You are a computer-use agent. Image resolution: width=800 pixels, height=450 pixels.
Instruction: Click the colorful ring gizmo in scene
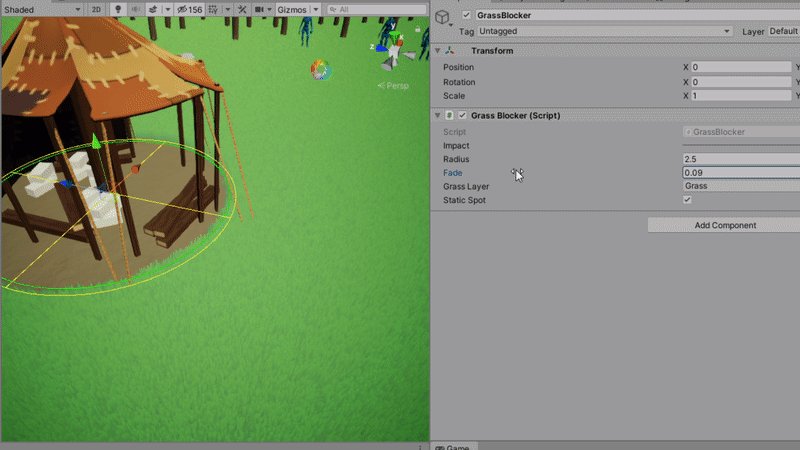(320, 70)
